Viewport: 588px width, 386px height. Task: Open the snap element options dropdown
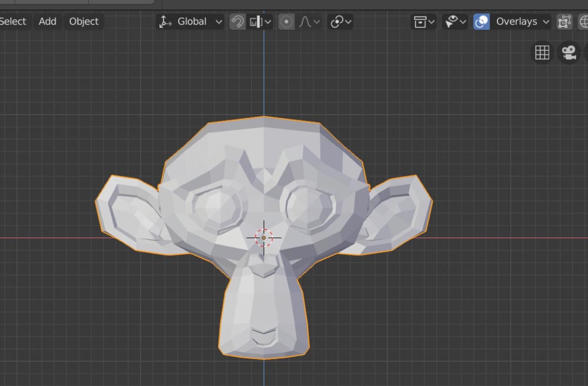tap(260, 22)
